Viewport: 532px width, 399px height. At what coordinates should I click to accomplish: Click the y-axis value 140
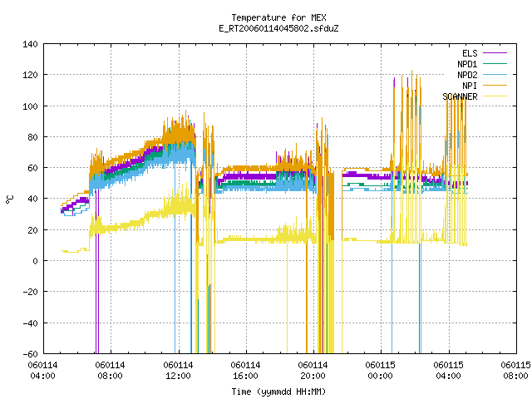[x=30, y=44]
